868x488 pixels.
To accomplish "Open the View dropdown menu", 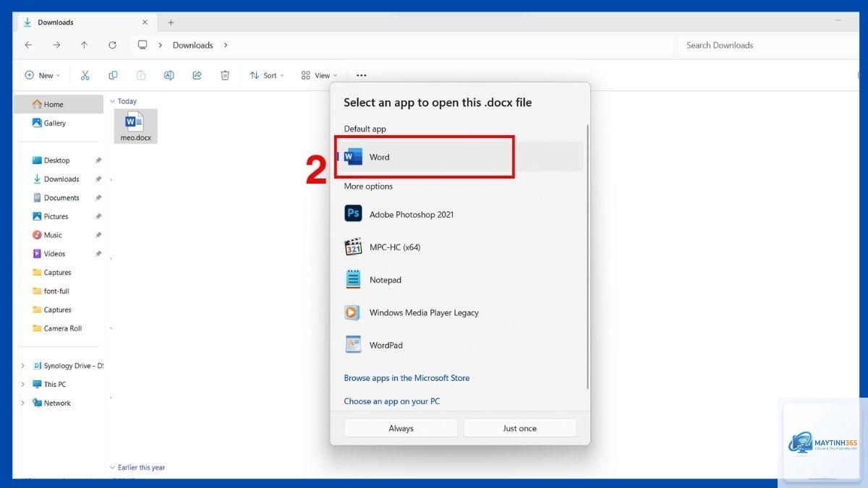I will 319,75.
